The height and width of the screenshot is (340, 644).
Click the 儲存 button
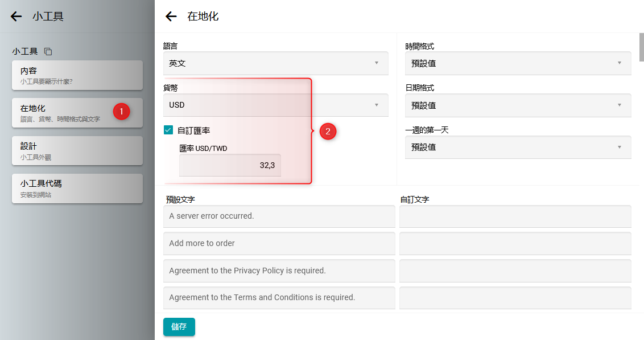tap(179, 327)
